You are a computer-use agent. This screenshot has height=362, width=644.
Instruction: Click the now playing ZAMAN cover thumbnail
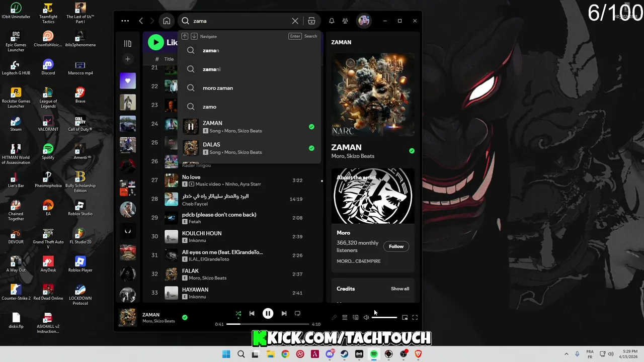pos(127,318)
